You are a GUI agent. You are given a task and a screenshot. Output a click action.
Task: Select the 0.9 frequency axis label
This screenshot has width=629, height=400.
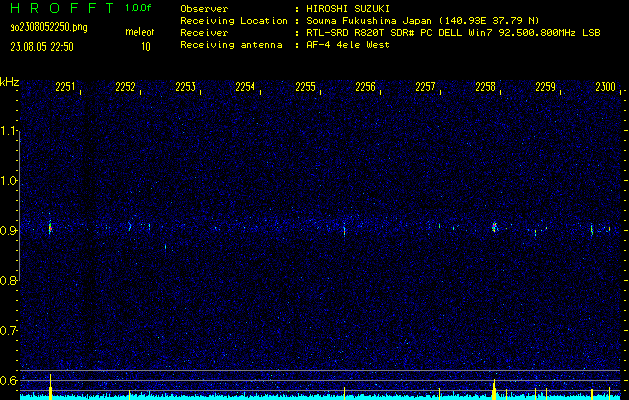pyautogui.click(x=9, y=231)
